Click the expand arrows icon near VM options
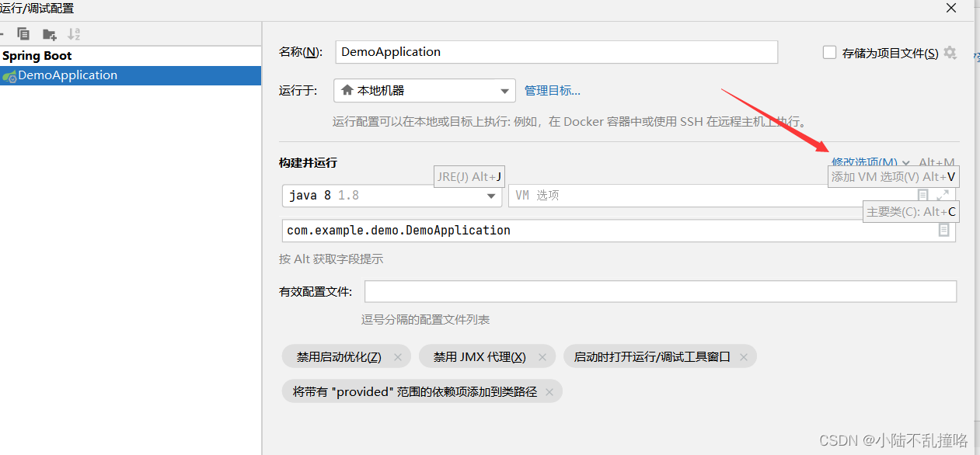The height and width of the screenshot is (455, 980). click(943, 194)
